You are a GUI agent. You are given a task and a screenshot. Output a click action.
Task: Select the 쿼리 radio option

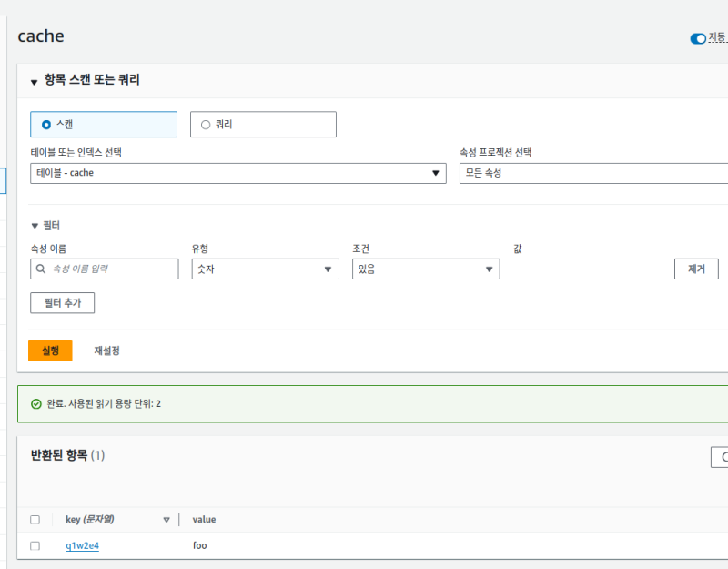205,125
